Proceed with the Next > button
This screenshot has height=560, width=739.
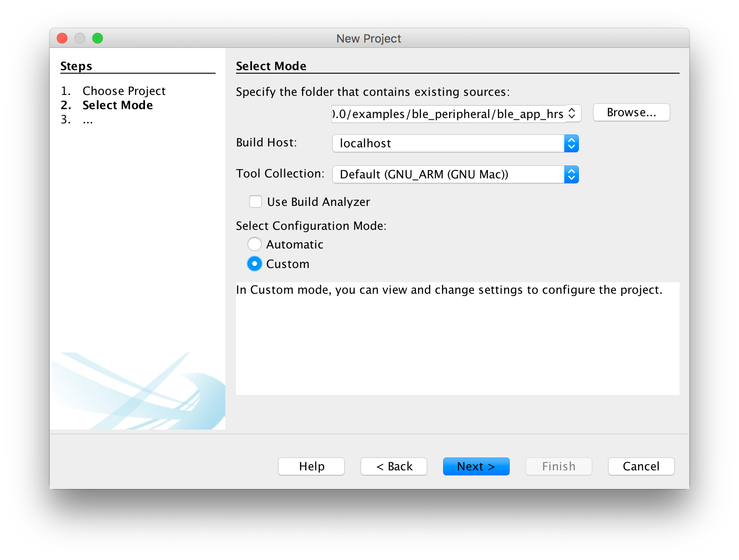476,466
